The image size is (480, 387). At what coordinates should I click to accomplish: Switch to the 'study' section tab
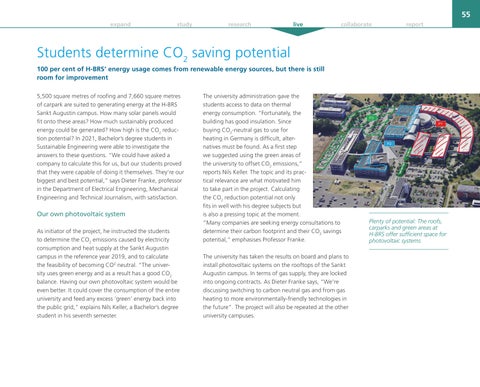pos(184,24)
